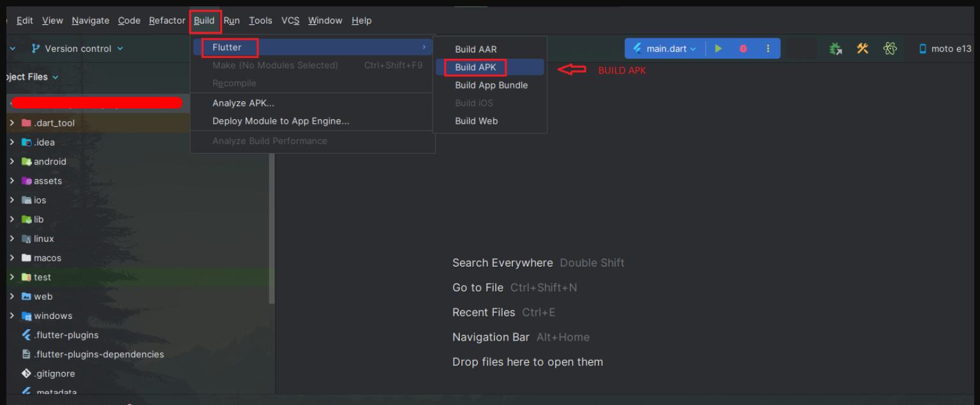Open the .gitignore file
The image size is (980, 405).
point(54,374)
